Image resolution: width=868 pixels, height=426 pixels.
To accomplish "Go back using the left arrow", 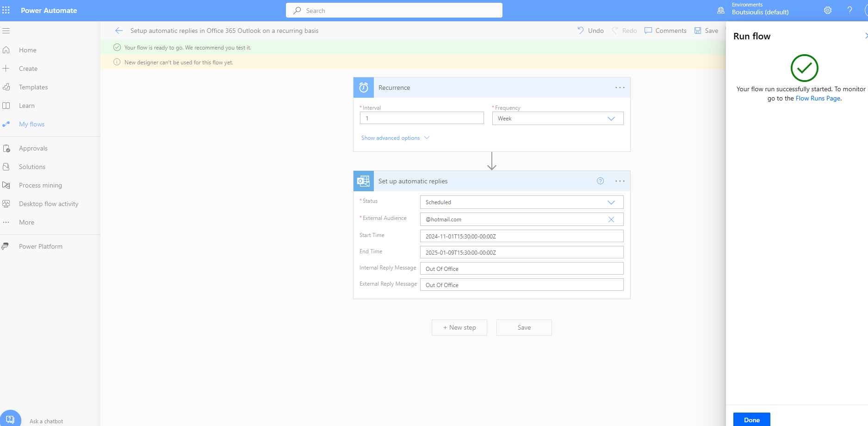I will (x=119, y=31).
